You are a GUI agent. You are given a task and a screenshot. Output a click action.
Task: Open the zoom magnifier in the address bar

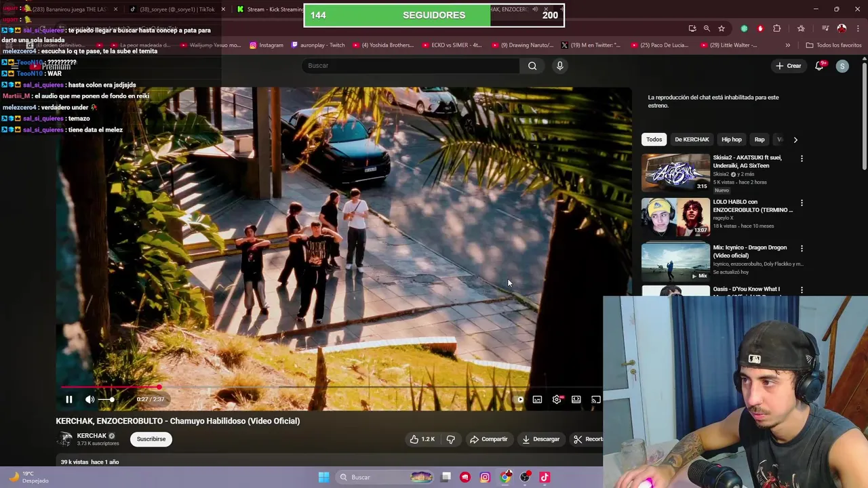[x=707, y=28]
